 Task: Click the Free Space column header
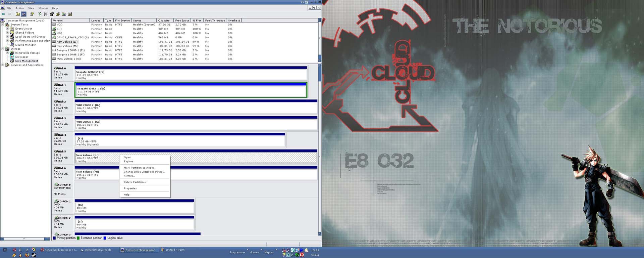[x=182, y=20]
